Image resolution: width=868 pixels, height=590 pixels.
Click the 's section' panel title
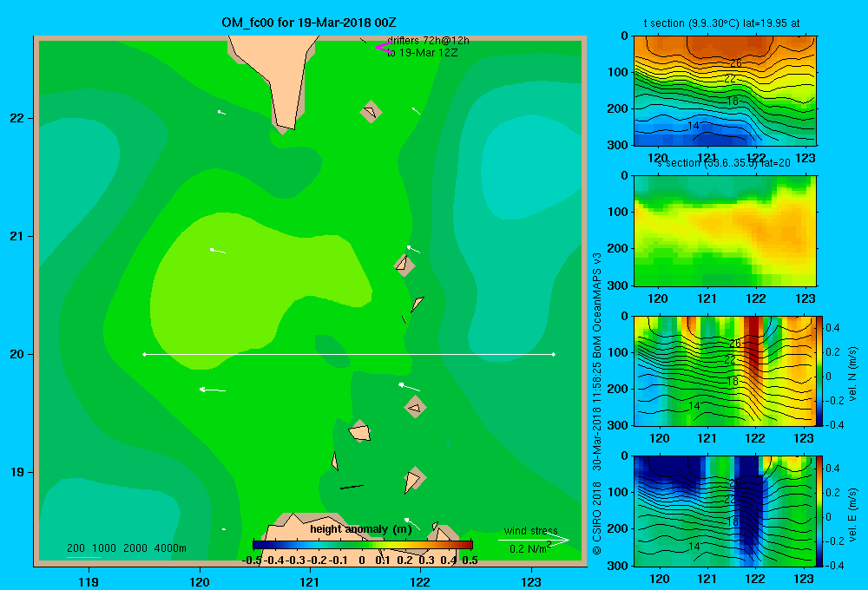(x=724, y=163)
